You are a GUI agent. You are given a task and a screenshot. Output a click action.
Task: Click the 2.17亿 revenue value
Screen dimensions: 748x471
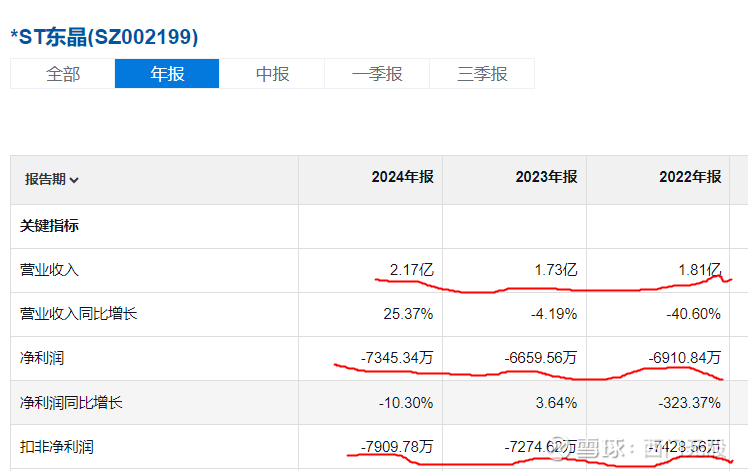412,270
